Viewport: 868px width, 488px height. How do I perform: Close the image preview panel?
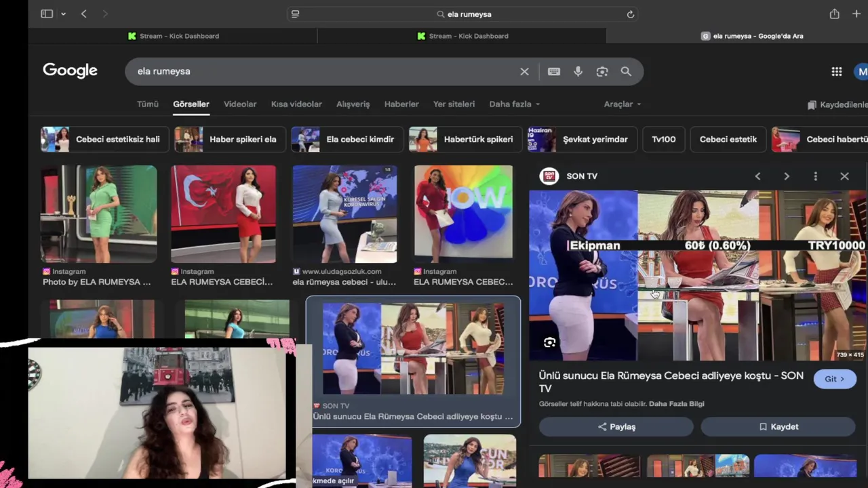[844, 176]
